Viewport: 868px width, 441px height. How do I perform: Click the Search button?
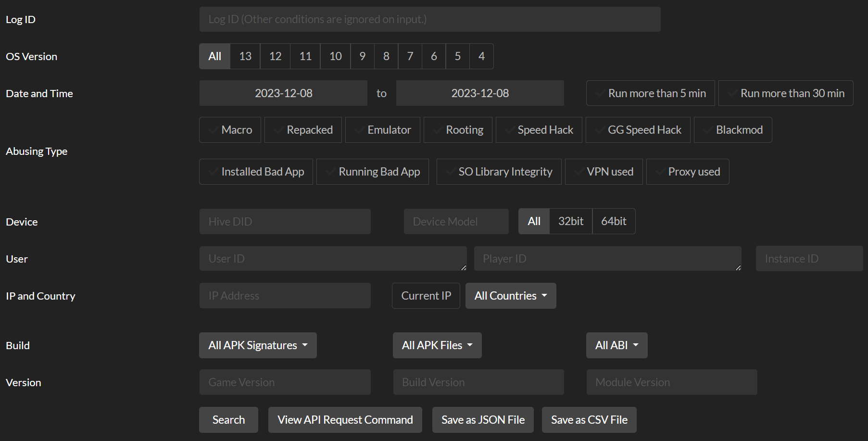(x=228, y=420)
